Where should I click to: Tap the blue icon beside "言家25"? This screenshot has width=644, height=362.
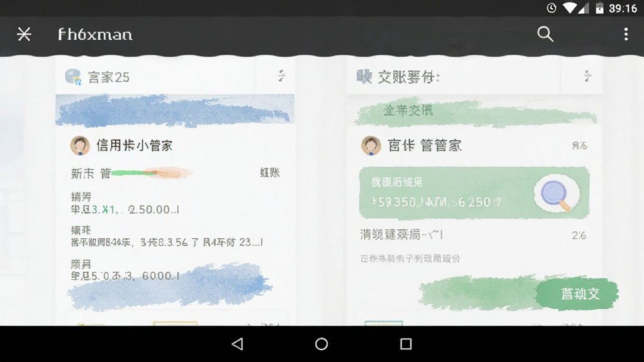(74, 77)
